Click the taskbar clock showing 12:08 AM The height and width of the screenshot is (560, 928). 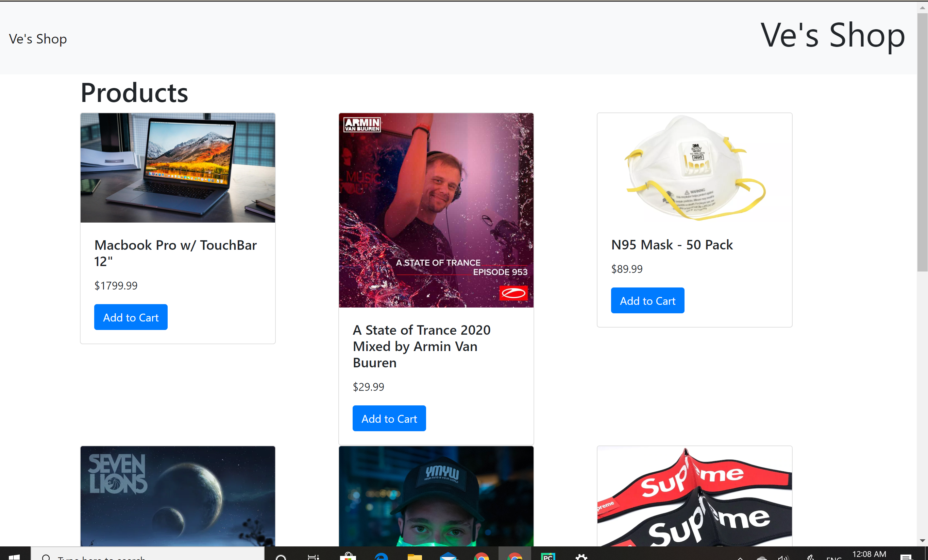[x=869, y=555]
